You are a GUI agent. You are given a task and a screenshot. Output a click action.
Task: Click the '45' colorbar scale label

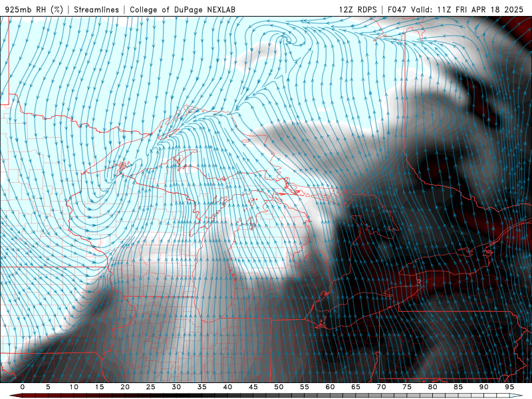point(253,387)
